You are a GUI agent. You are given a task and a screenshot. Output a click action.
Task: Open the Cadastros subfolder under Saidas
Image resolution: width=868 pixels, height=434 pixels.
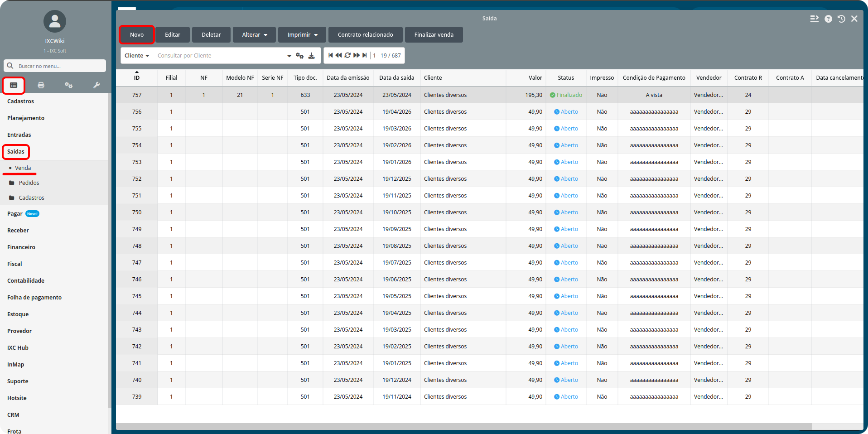tap(31, 198)
